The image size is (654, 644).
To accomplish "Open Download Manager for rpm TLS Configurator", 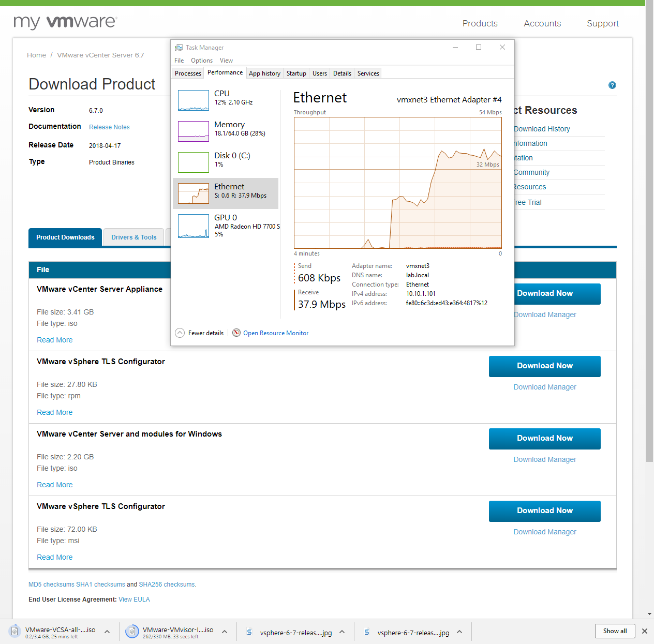I will (545, 387).
